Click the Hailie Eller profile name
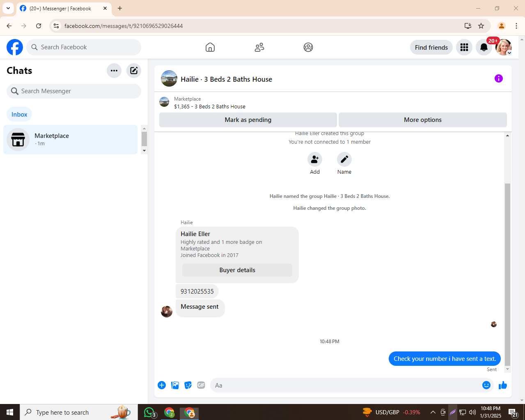Viewport: 525px width, 420px height. pos(195,234)
